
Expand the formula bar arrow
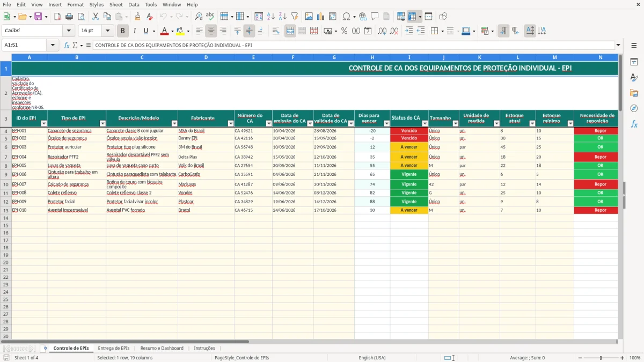click(618, 45)
